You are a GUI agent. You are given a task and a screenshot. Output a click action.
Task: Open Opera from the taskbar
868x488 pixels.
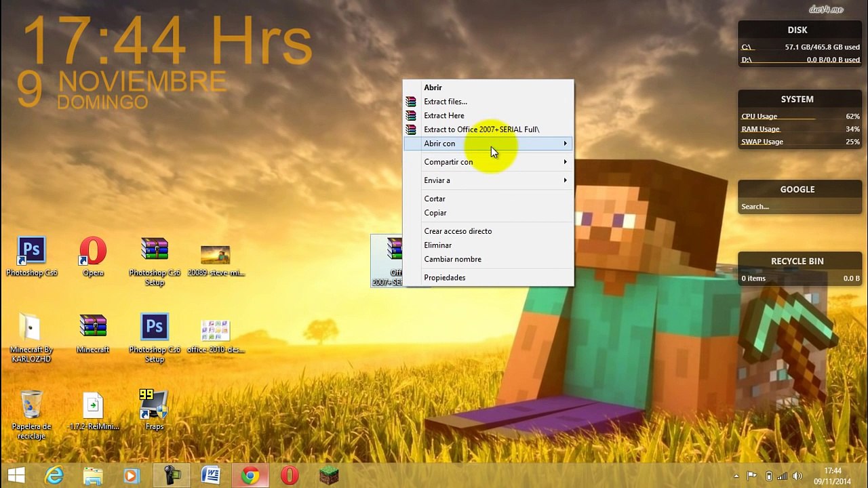(x=290, y=476)
